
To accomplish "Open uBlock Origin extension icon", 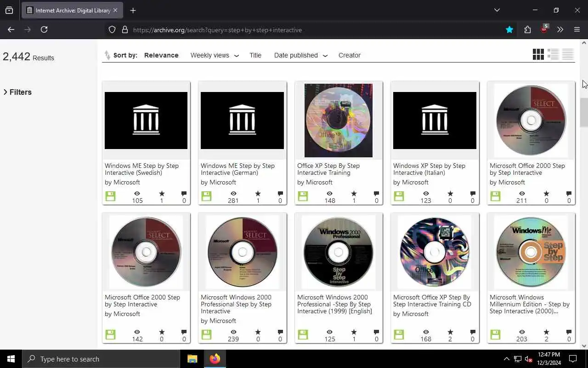I will pyautogui.click(x=544, y=29).
